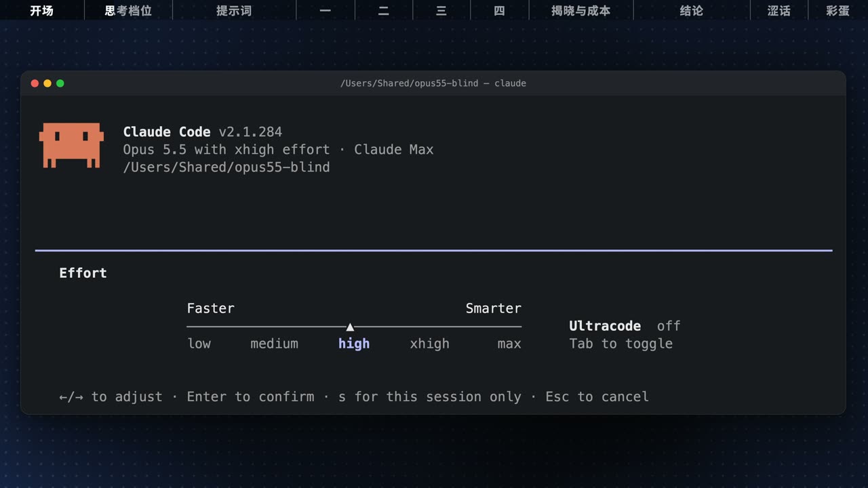Go to the 结论 tab
This screenshot has width=868, height=488.
(692, 11)
